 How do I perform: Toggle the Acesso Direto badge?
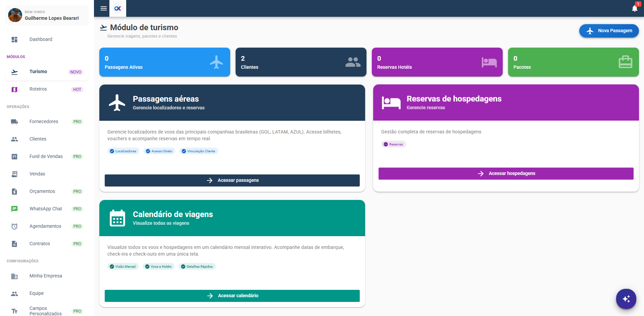pyautogui.click(x=159, y=151)
